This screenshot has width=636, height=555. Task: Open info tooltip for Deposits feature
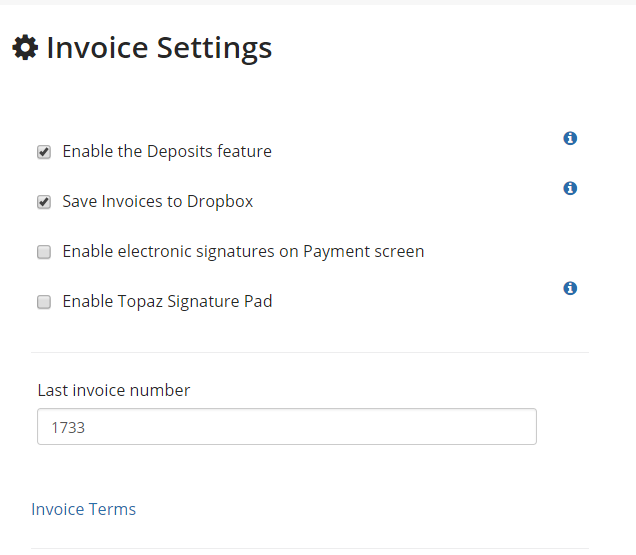[570, 138]
